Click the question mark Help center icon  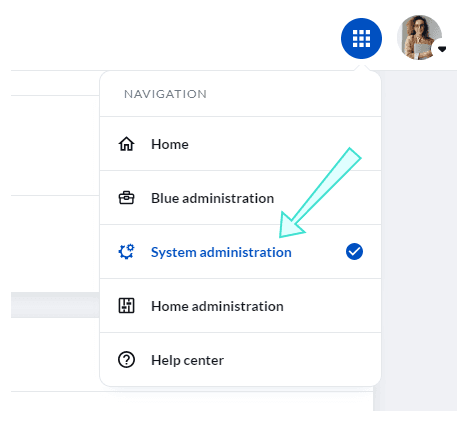(126, 360)
